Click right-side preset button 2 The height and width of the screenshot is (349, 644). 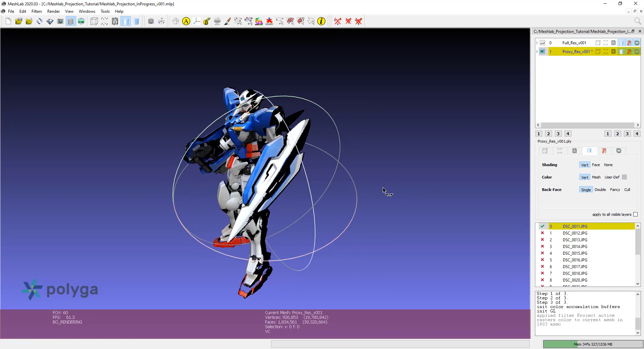(x=617, y=134)
